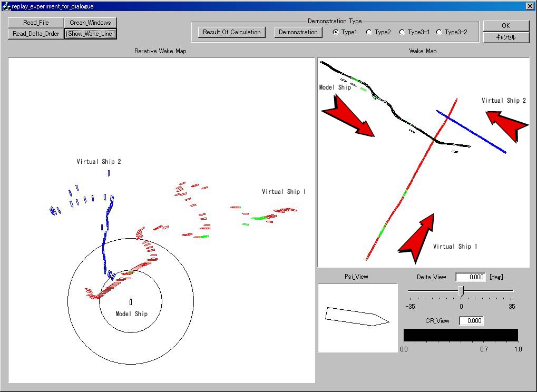The width and height of the screenshot is (537, 392).
Task: Click the Show_Wake_Line button
Action: (91, 34)
